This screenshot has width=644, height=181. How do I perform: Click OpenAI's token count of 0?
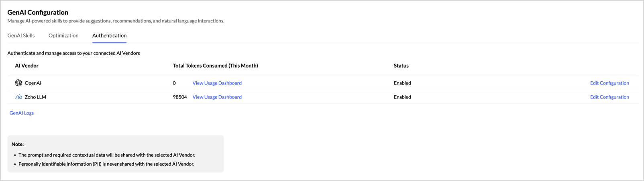pos(174,83)
